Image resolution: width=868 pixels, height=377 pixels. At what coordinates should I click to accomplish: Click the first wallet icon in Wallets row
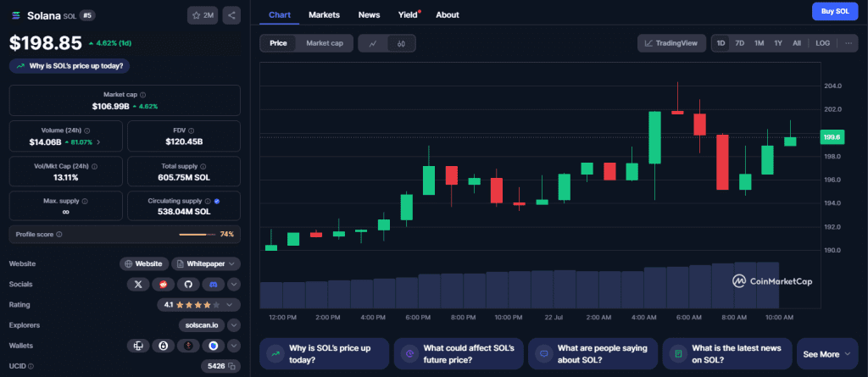[138, 346]
